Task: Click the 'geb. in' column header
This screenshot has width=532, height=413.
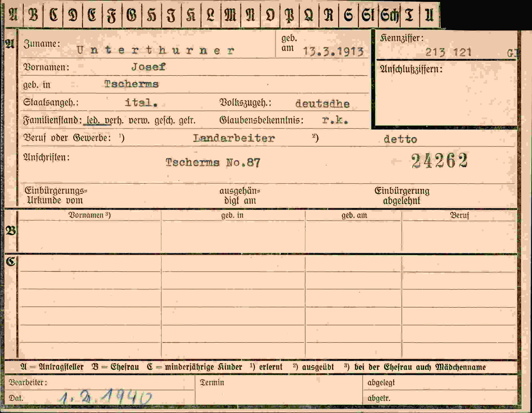Action: [232, 215]
